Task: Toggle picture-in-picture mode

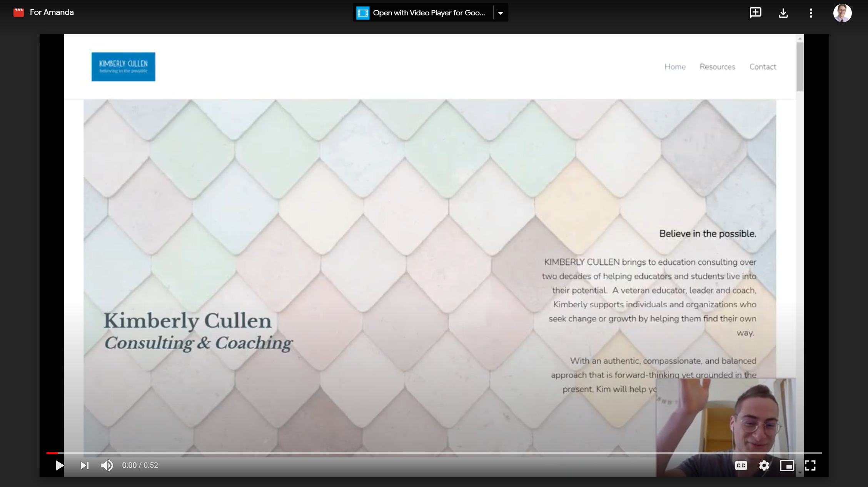Action: (x=787, y=465)
